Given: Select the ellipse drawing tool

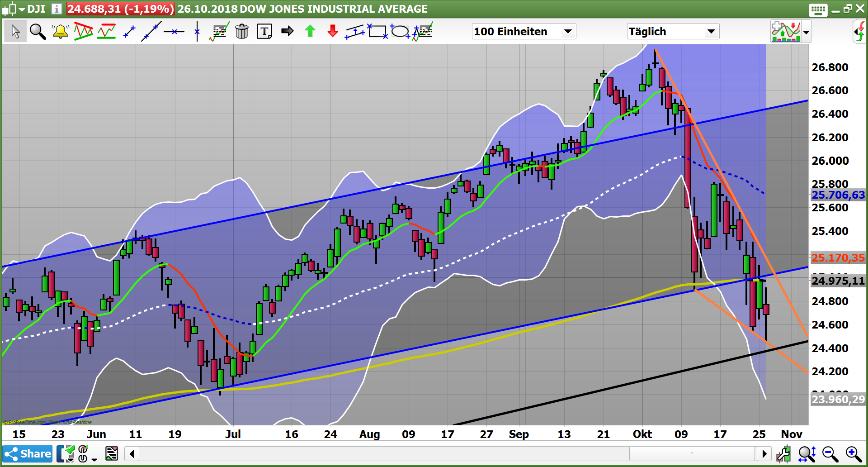Looking at the screenshot, I should [x=400, y=31].
